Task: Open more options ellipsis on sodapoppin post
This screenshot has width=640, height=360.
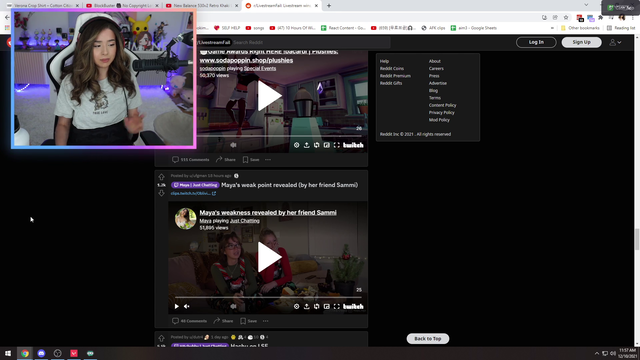Action: 268,160
